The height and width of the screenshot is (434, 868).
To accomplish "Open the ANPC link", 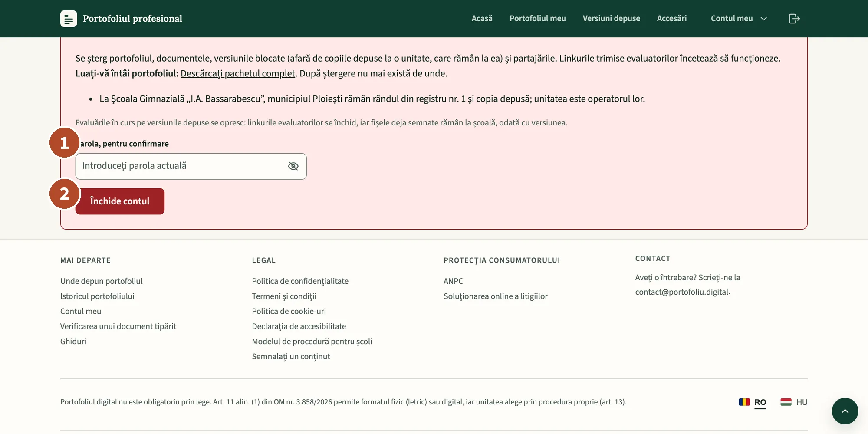I will [x=454, y=281].
